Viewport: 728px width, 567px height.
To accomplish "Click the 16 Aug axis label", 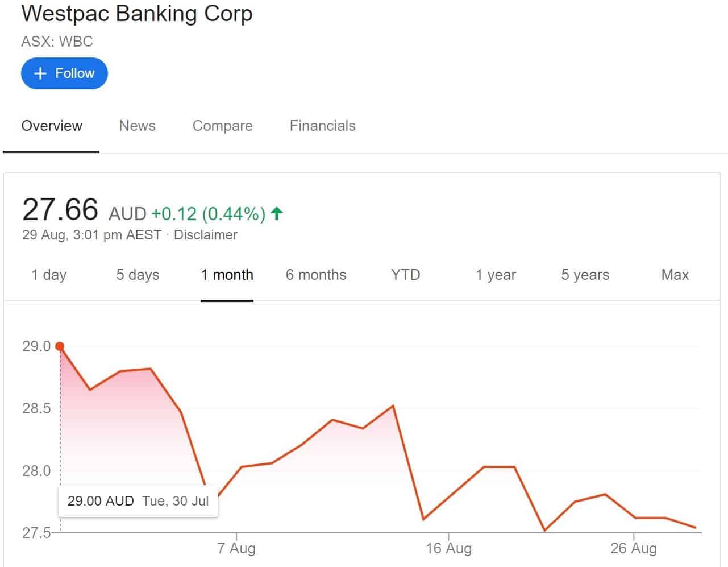I will tap(448, 548).
